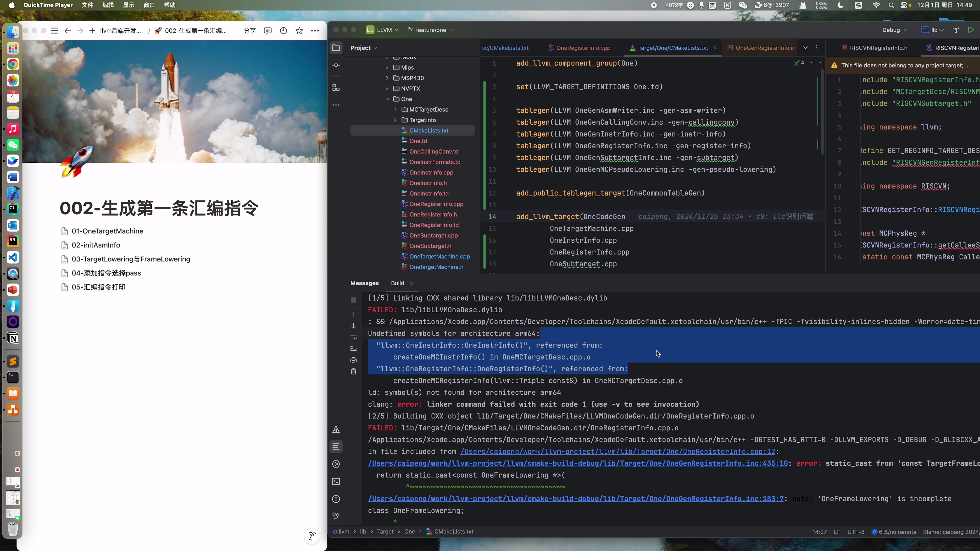Toggle scroll to end icon in Messages
The image size is (980, 551).
(353, 349)
